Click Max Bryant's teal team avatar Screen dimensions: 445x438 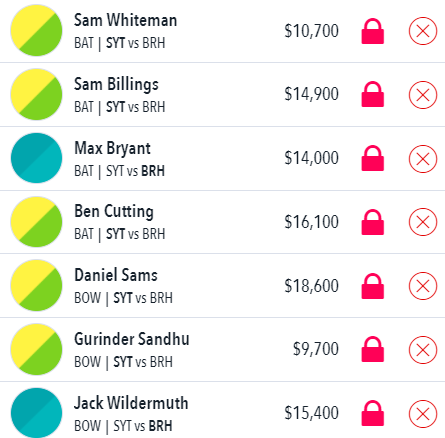click(36, 158)
